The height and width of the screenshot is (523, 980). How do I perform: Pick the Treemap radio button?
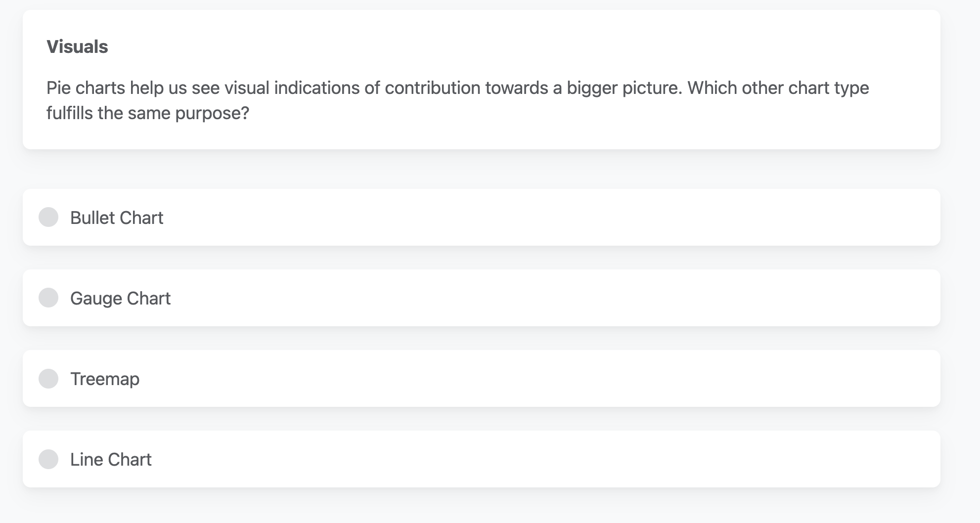(x=48, y=379)
